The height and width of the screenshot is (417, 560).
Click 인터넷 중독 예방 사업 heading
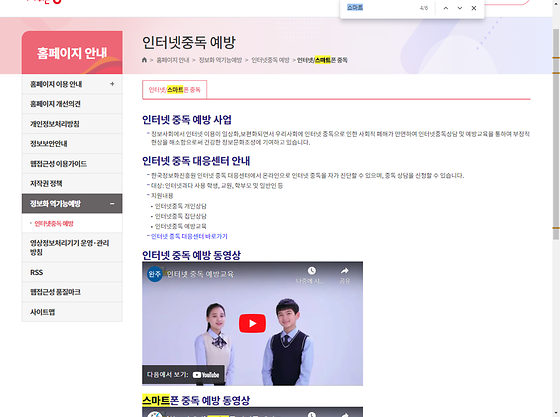[x=187, y=120]
